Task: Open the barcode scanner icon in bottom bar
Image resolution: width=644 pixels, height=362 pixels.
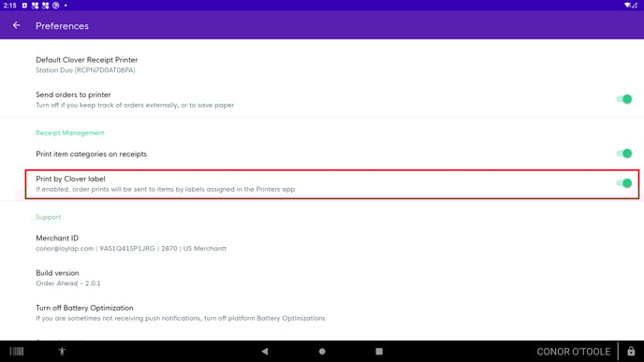Action: tap(17, 352)
